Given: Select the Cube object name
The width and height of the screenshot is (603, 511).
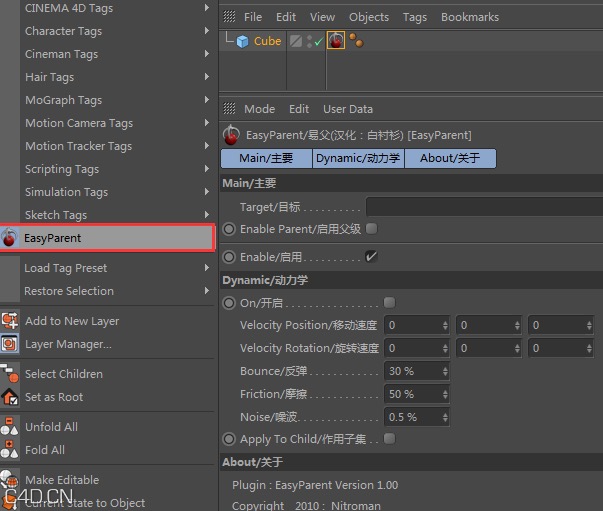Looking at the screenshot, I should tap(268, 41).
